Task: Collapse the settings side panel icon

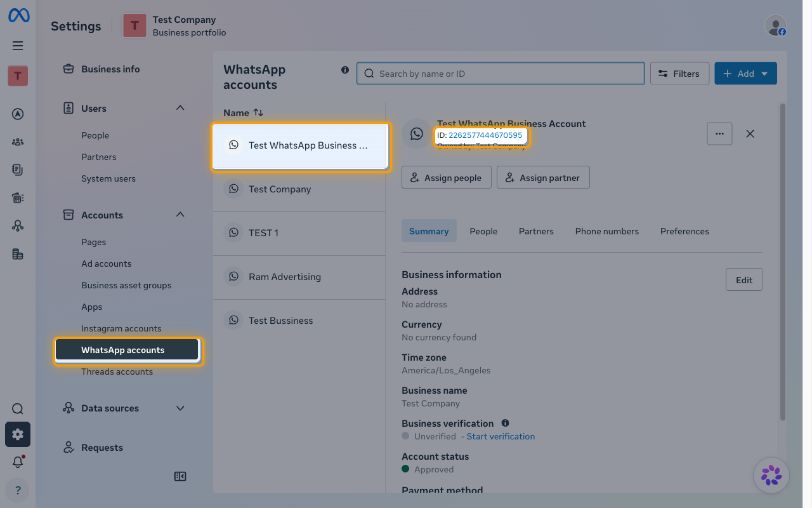Action: [x=180, y=476]
